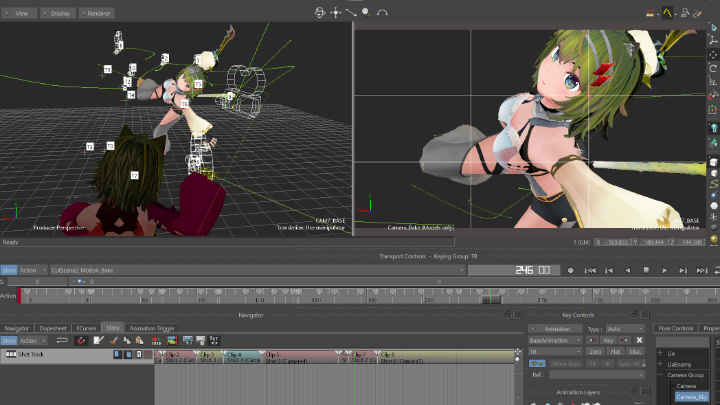Click the Zero button in Key Controls
The height and width of the screenshot is (405, 720).
coord(595,352)
